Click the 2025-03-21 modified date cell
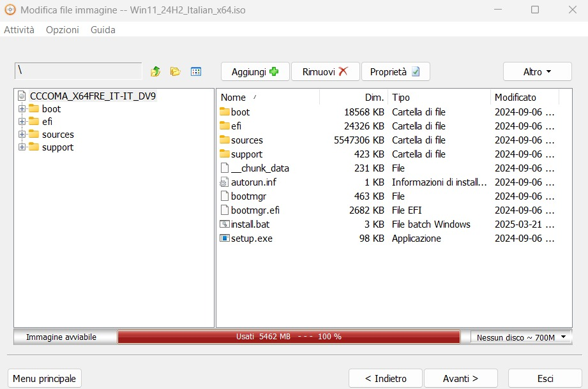 (524, 224)
